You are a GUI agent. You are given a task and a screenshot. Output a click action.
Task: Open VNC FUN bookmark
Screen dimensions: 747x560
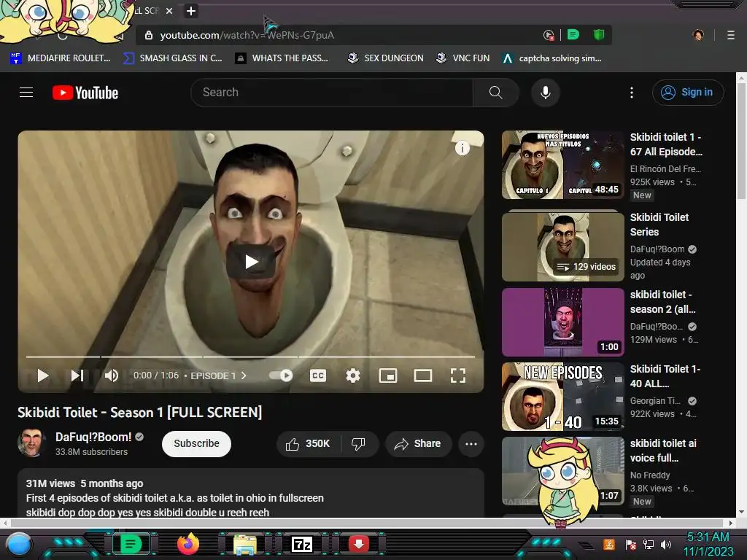coord(462,58)
